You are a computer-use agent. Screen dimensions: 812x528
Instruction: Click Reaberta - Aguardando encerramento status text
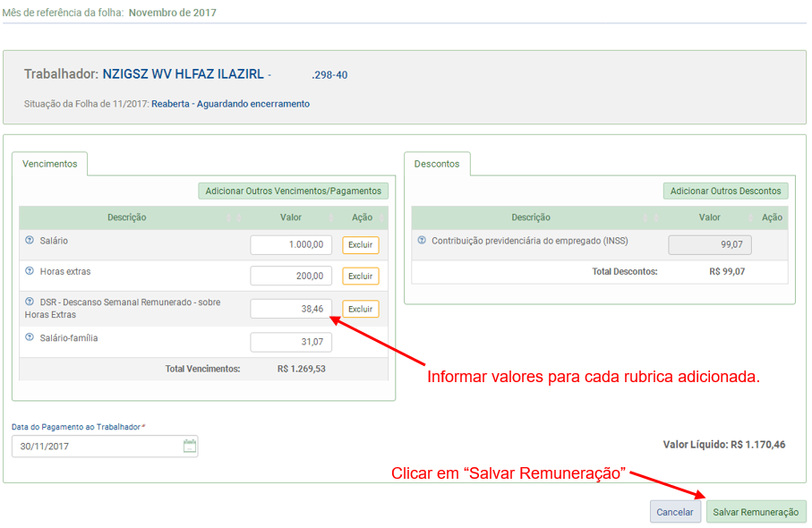point(230,104)
